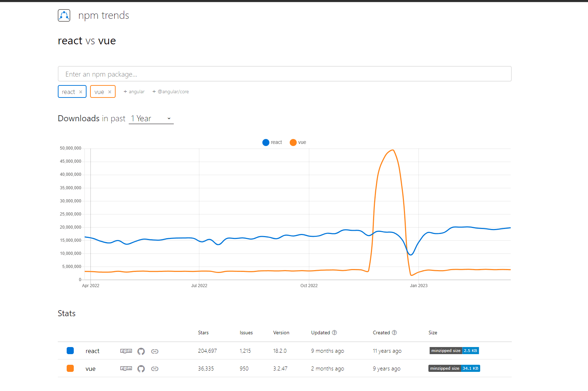Add the suggested angular package
Screen dimensions: 588x391
click(134, 91)
